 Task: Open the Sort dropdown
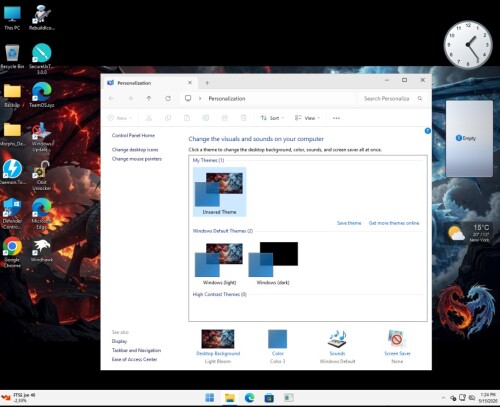(273, 118)
